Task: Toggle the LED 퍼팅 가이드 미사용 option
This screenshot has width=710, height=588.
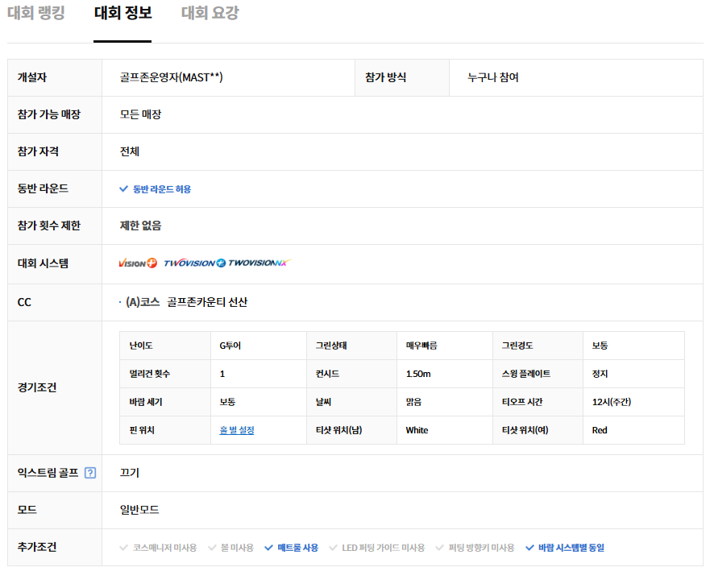Action: [x=377, y=548]
